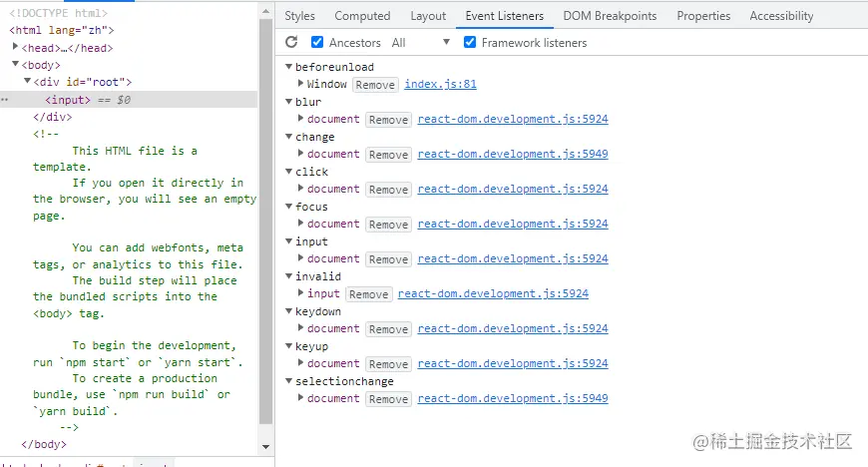
Task: Select the Event Listeners tab
Action: click(504, 16)
